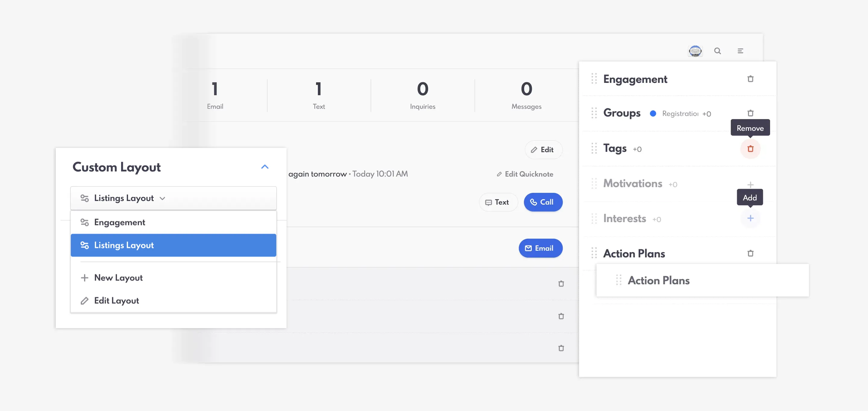868x411 pixels.
Task: Click the Motivations section title
Action: [x=632, y=184]
